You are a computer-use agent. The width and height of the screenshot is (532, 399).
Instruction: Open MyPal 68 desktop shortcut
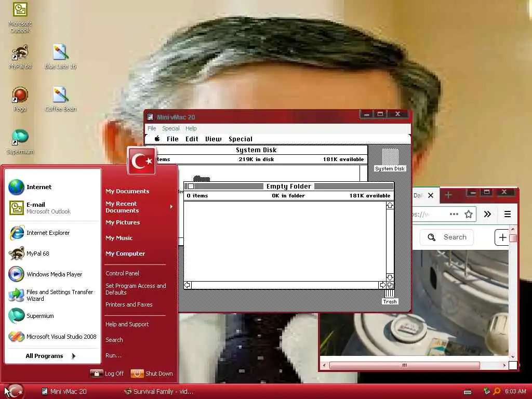pyautogui.click(x=20, y=57)
